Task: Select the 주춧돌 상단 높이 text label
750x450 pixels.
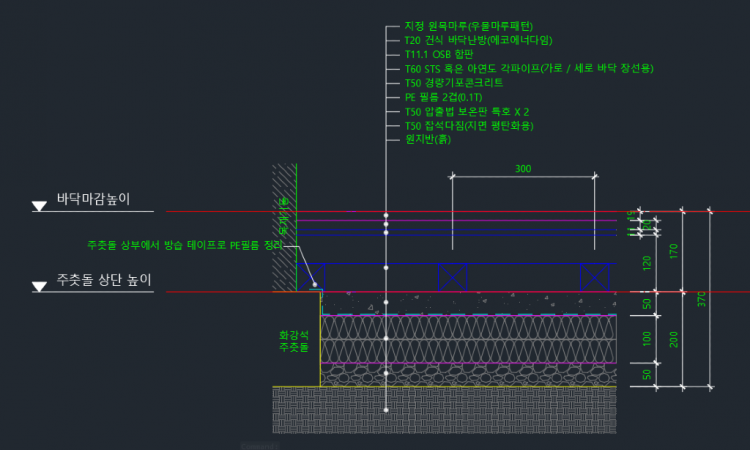Action: click(x=104, y=279)
